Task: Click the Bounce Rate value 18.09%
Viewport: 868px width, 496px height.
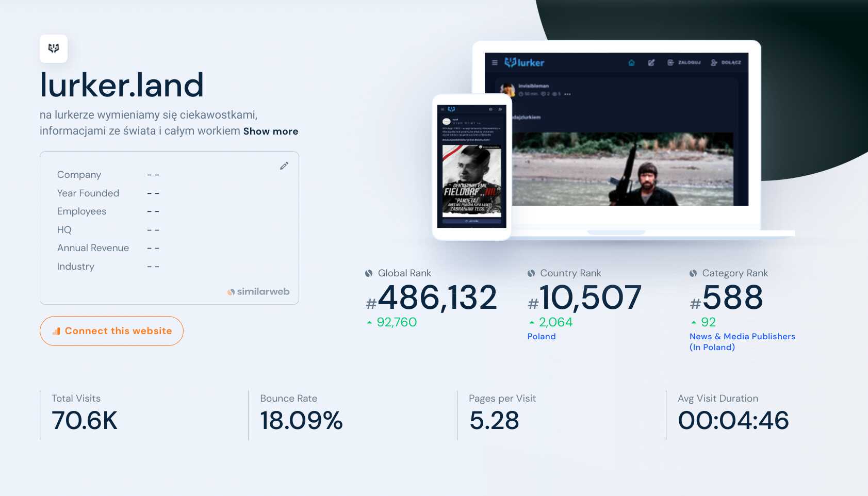Action: pos(301,420)
